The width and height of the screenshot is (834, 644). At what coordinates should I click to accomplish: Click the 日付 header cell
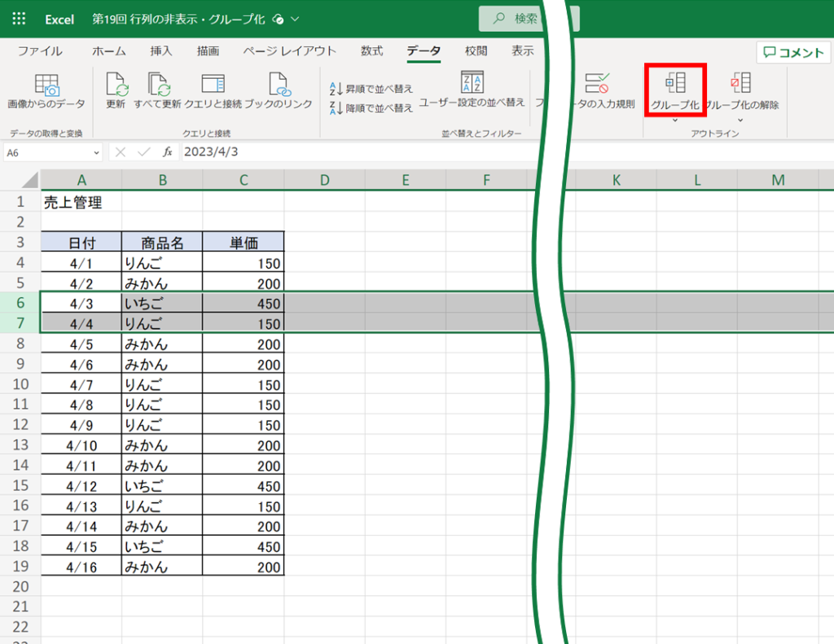click(81, 242)
